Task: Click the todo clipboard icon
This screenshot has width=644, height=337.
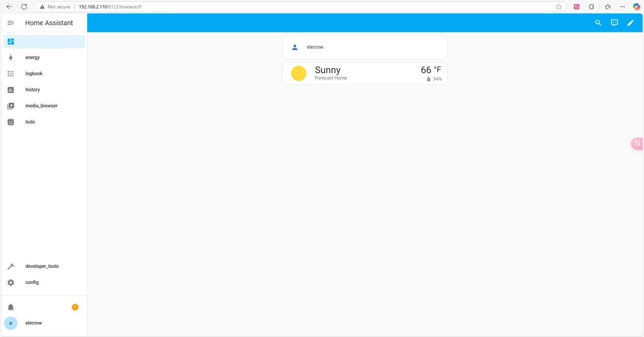Action: (11, 122)
